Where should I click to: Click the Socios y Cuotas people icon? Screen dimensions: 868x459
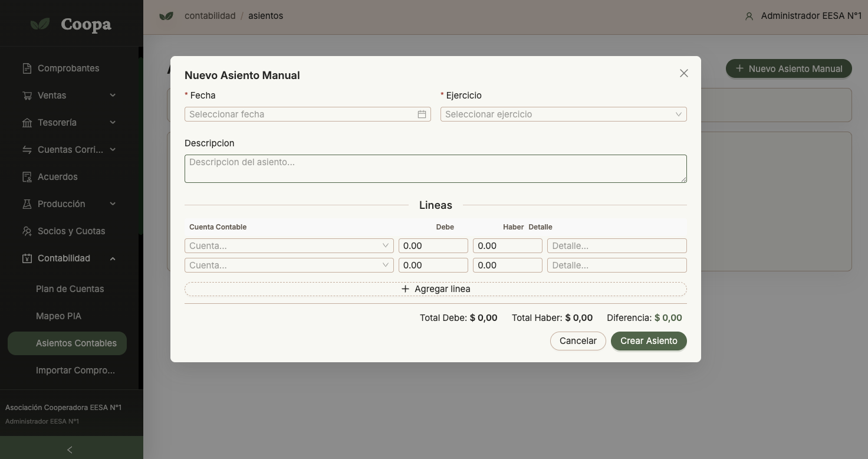tap(27, 231)
